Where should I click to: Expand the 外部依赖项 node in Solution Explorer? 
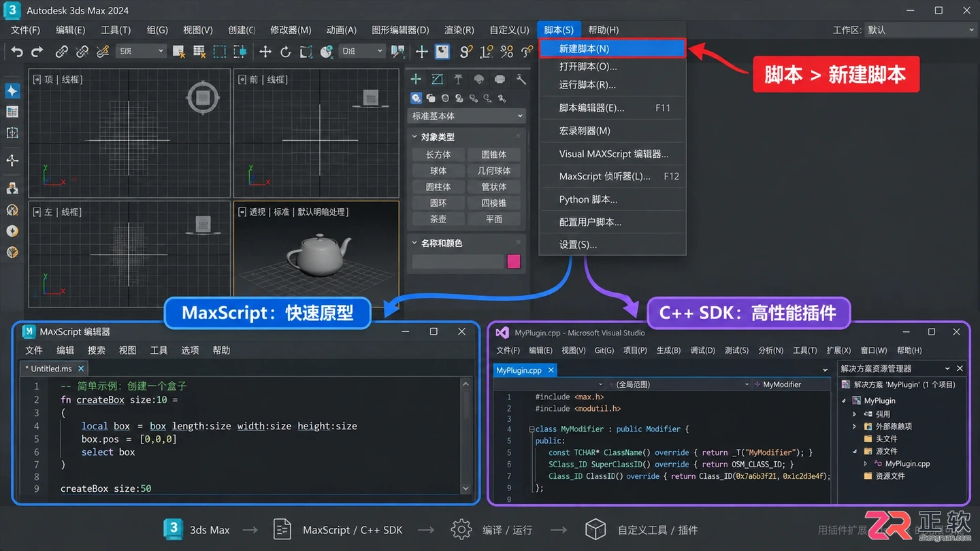(855, 427)
